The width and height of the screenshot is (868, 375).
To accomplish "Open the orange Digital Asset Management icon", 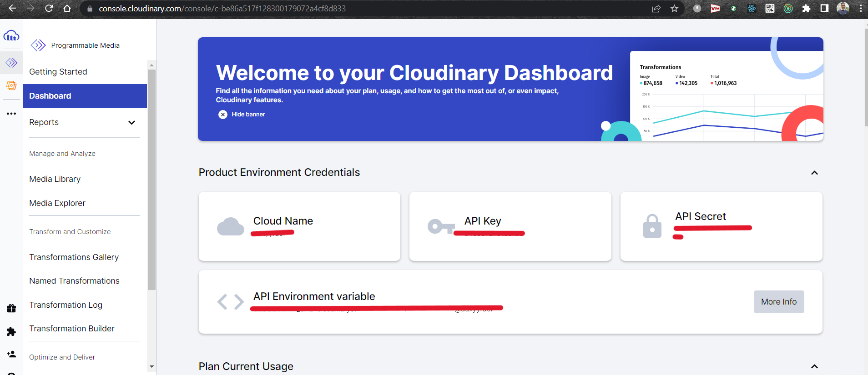I will 11,85.
